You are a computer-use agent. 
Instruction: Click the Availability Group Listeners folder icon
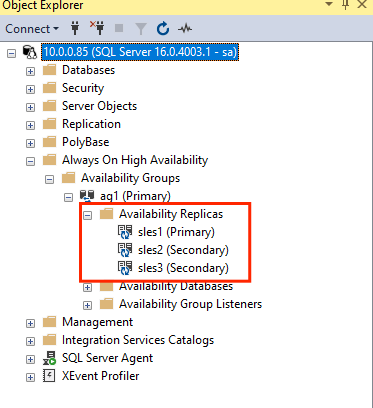pos(107,304)
